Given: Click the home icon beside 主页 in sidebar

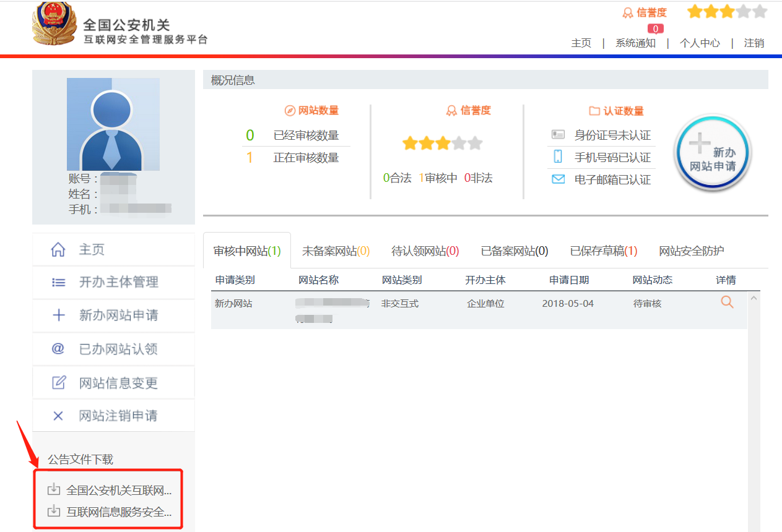Looking at the screenshot, I should tap(58, 250).
